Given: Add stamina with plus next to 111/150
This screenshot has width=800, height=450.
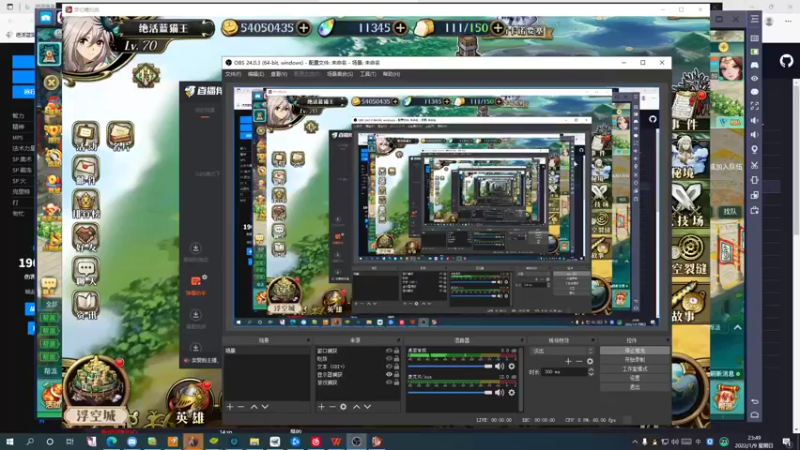Looking at the screenshot, I should pyautogui.click(x=497, y=28).
